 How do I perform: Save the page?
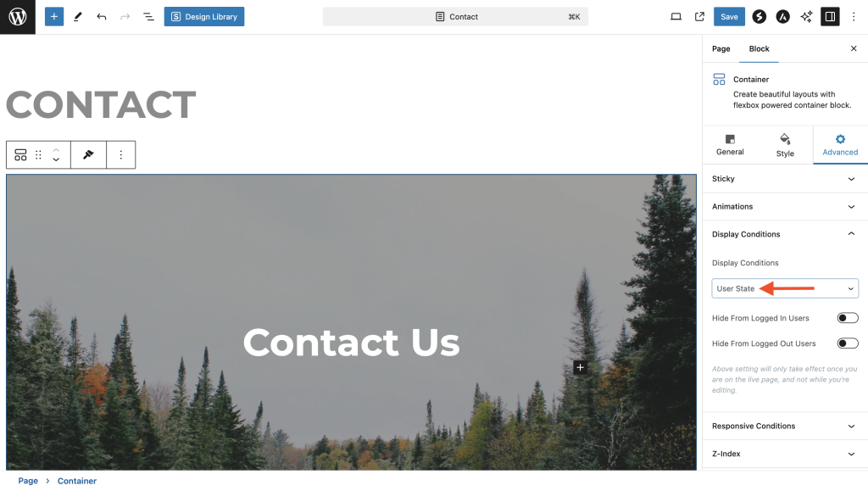coord(729,17)
